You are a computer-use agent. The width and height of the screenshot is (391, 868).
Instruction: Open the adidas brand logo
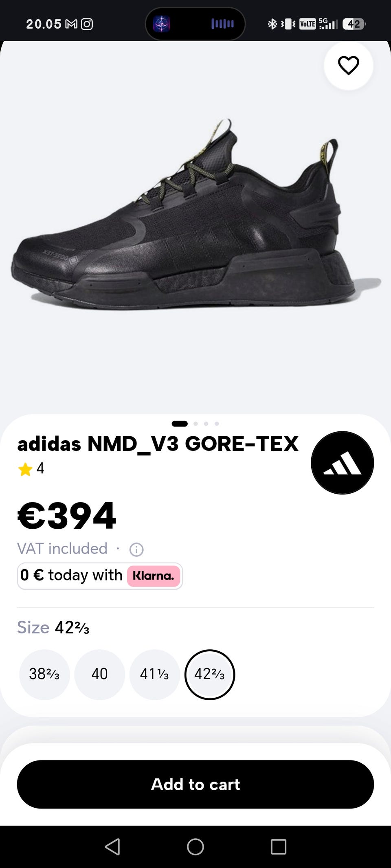click(342, 463)
